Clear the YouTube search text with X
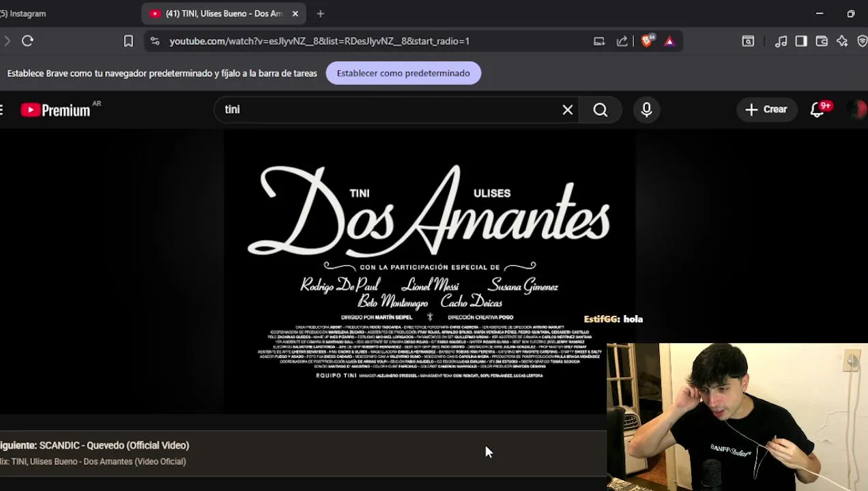The image size is (868, 491). (x=567, y=110)
